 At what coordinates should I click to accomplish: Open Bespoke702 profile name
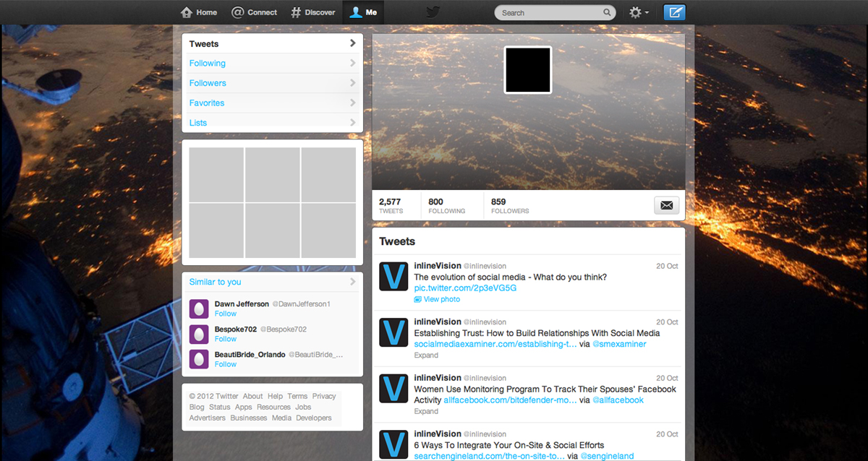click(236, 329)
